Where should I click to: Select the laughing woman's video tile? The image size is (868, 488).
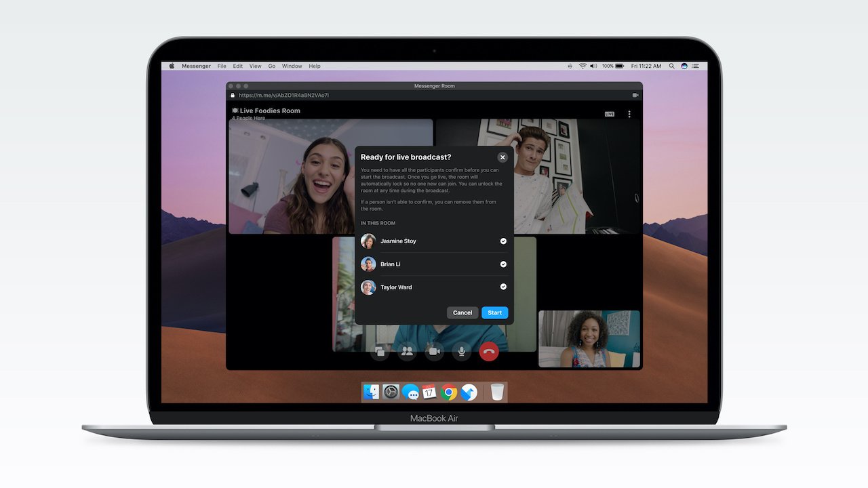(x=331, y=177)
